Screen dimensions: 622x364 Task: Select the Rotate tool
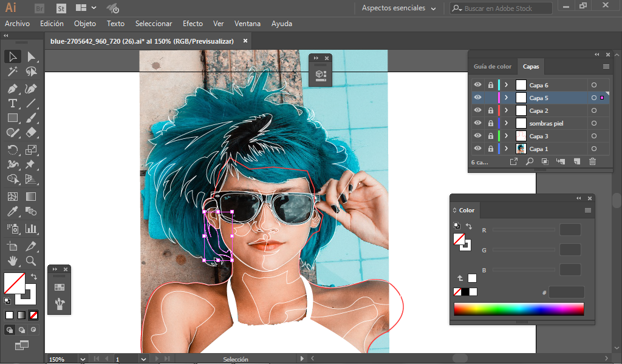point(13,150)
